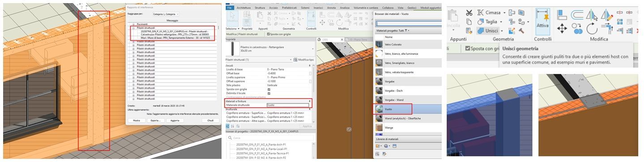Switch to the Collabora ribbon tab
The width and height of the screenshot is (644, 162).
388,8
